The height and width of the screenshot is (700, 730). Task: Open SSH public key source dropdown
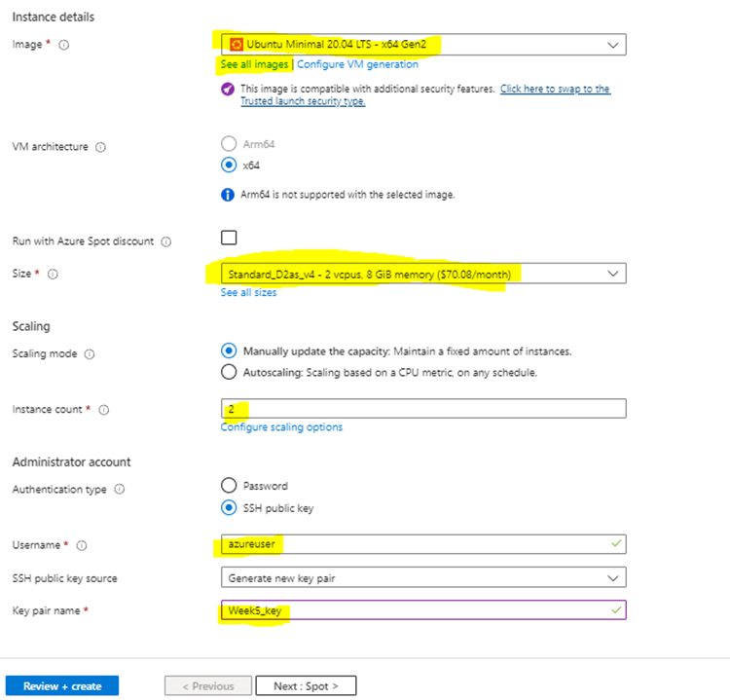click(423, 578)
